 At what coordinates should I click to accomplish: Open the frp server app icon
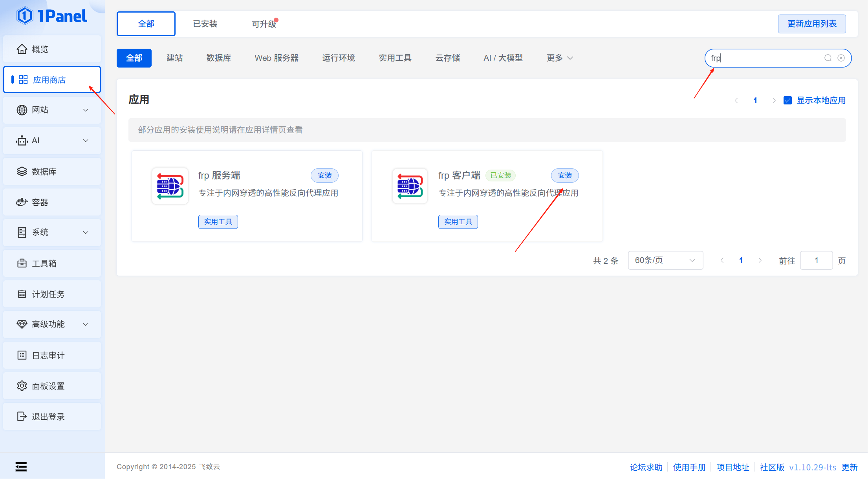coord(170,186)
